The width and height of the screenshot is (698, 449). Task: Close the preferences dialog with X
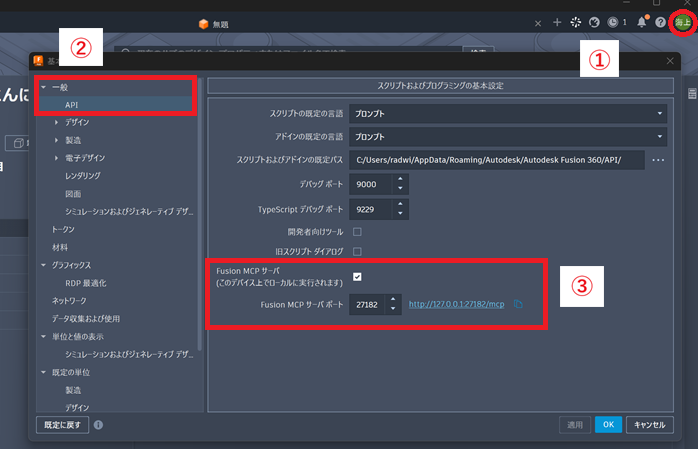click(670, 61)
